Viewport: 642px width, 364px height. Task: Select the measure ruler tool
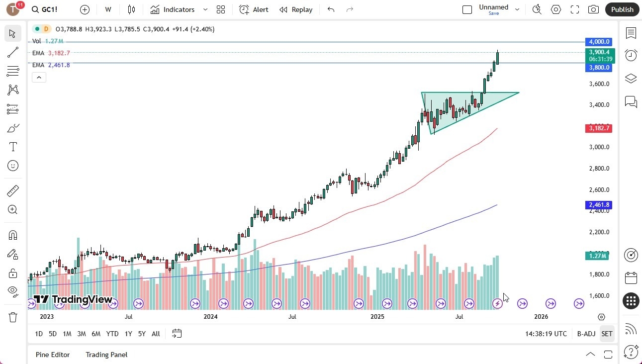click(12, 190)
